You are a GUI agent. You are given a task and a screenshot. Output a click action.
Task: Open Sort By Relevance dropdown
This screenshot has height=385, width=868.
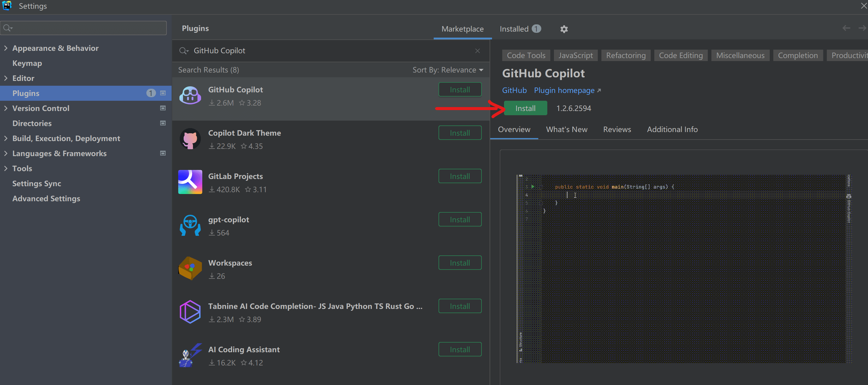448,70
